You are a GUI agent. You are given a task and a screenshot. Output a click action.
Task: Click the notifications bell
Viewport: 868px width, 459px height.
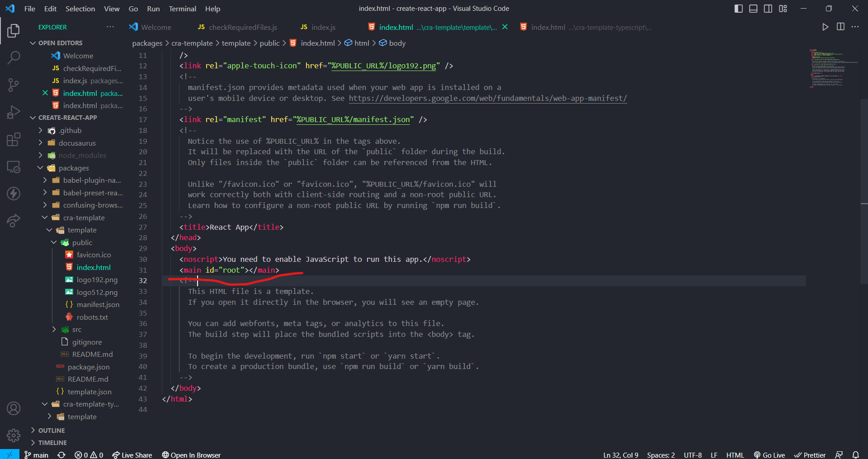856,454
